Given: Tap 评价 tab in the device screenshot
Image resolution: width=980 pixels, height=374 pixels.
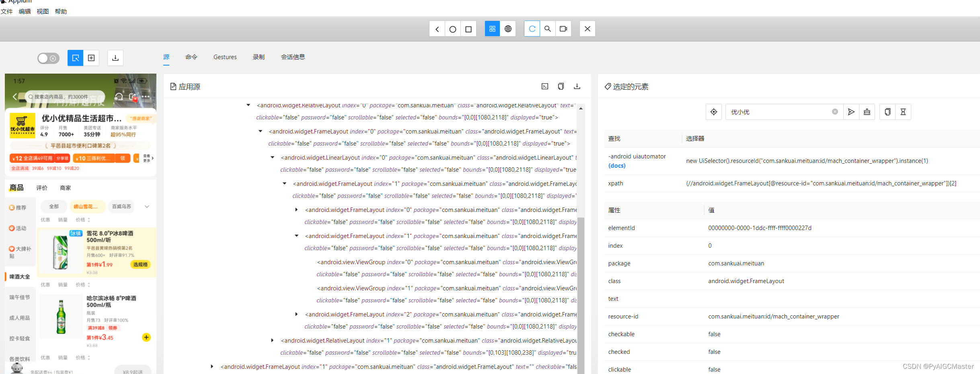Looking at the screenshot, I should pos(42,188).
